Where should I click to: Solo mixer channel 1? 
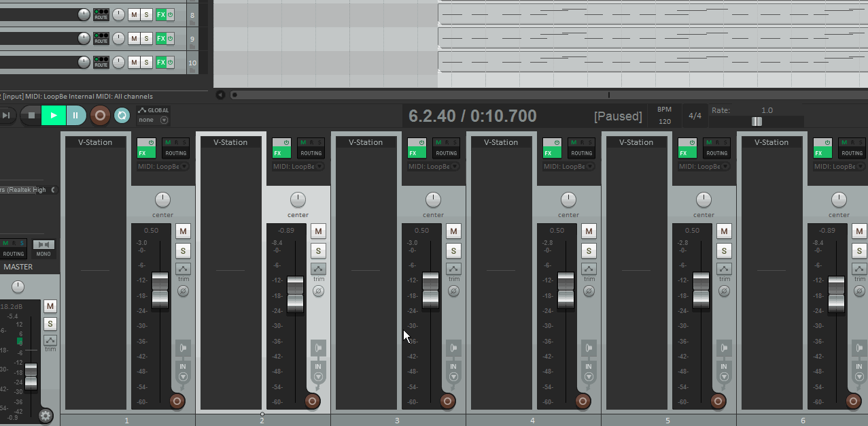183,250
